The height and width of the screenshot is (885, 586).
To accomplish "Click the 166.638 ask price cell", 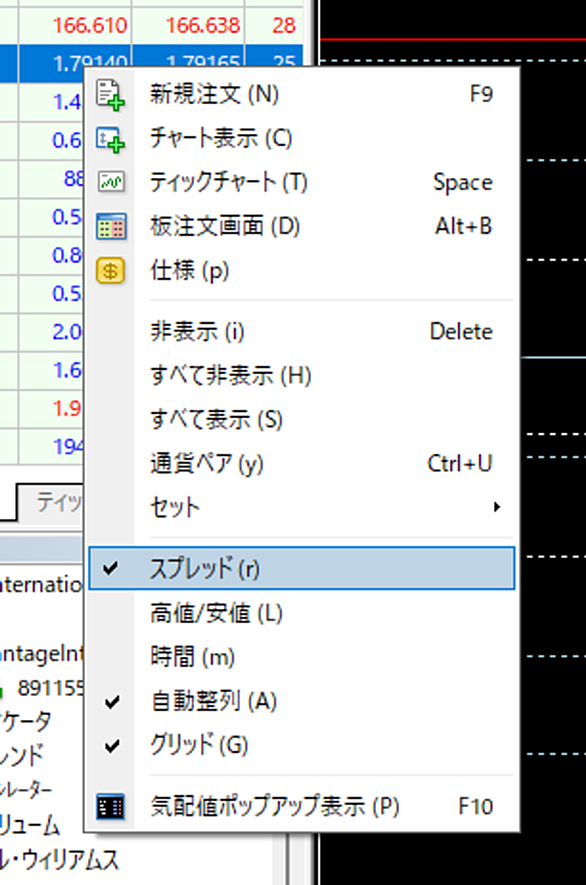I will (188, 25).
